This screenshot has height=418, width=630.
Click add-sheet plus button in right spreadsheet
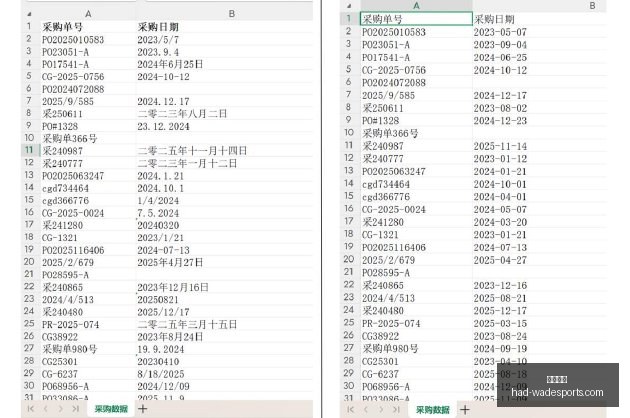(465, 410)
